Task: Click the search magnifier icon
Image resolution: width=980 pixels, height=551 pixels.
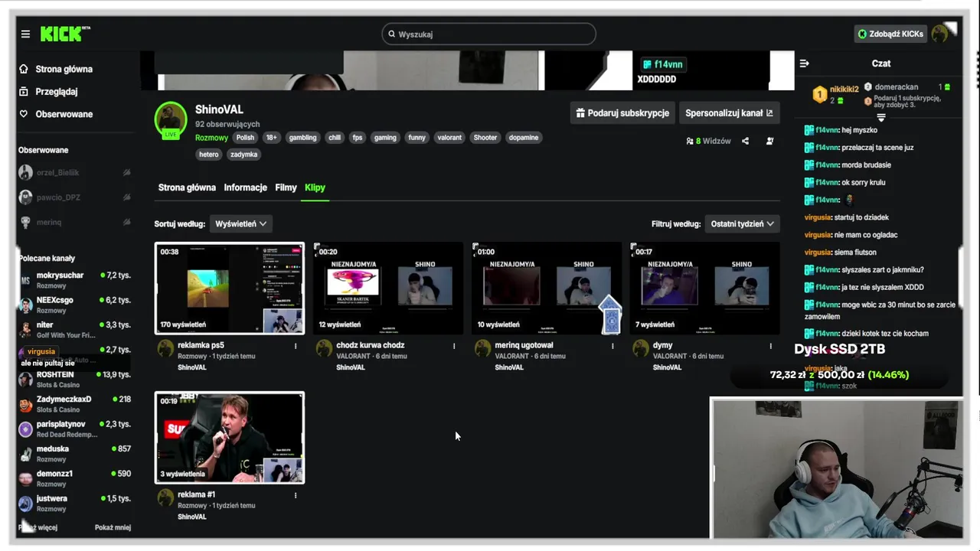Action: coord(391,34)
